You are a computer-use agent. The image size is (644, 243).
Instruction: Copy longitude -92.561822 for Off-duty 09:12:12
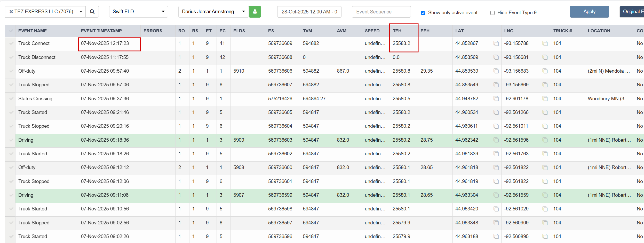click(545, 168)
